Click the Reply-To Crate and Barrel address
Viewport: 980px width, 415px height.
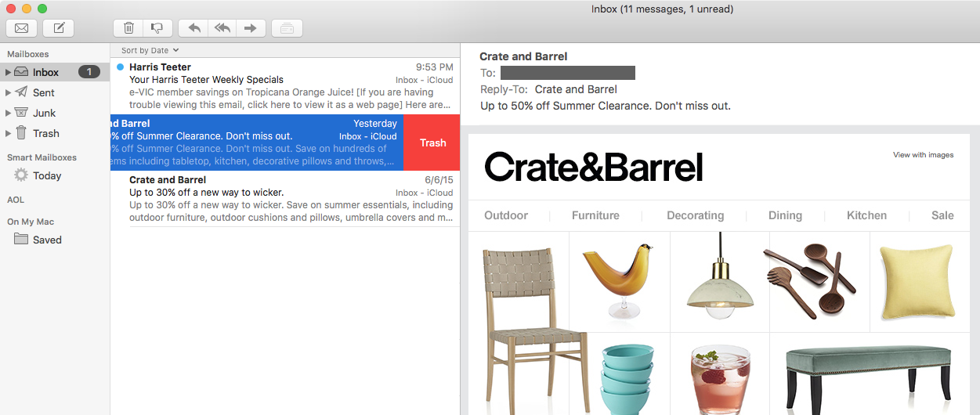[x=576, y=89]
